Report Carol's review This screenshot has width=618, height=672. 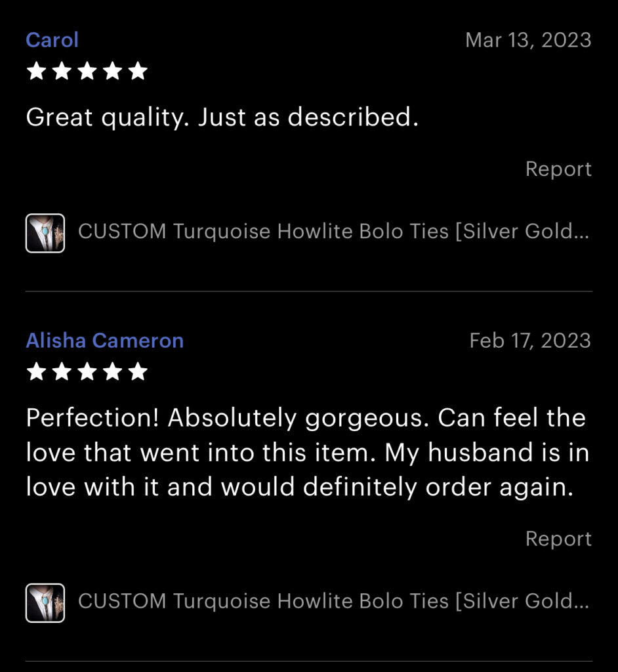tap(558, 169)
